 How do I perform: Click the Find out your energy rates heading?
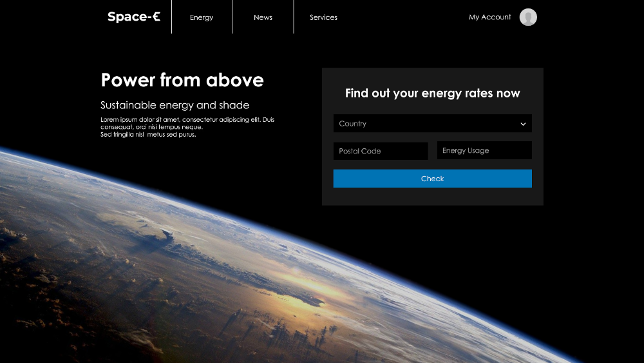tap(432, 93)
